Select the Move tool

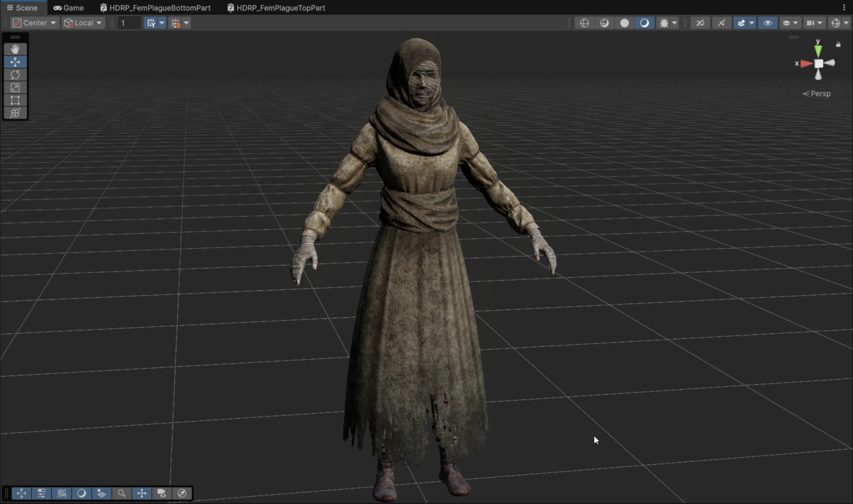tap(15, 62)
